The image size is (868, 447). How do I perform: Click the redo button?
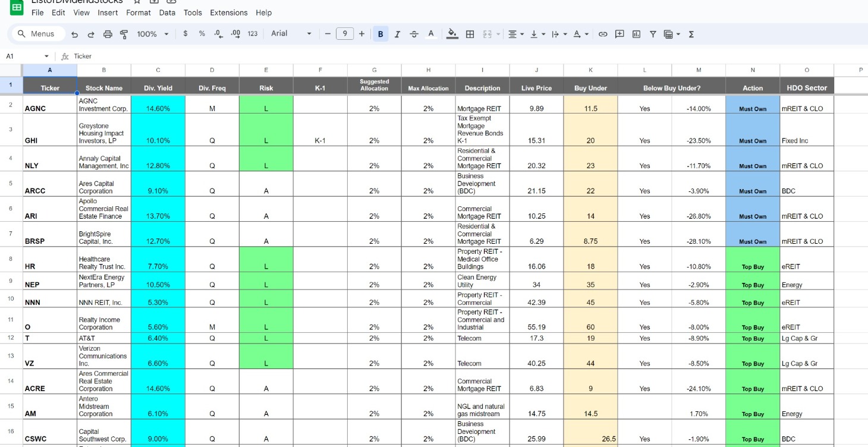click(90, 34)
